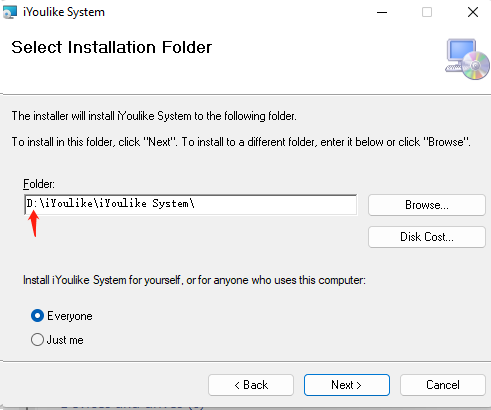Viewport: 491px width, 410px height.
Task: Click into the Folder path input field
Action: [191, 204]
